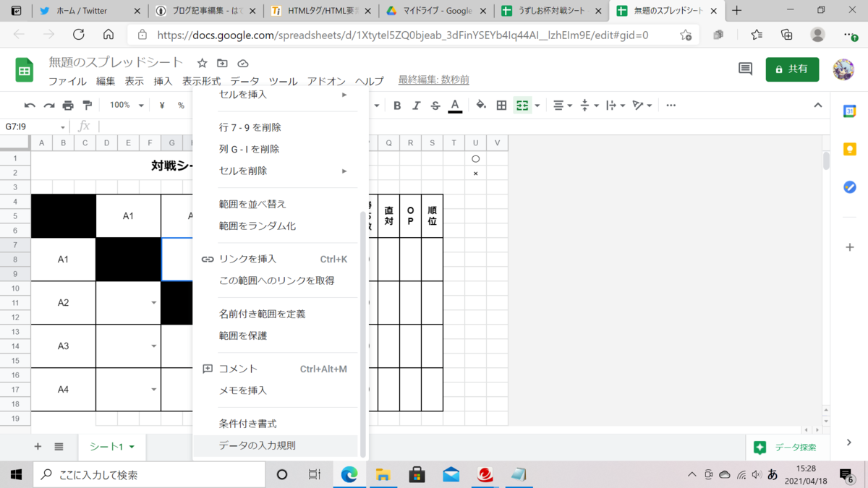868x488 pixels.
Task: Toggle the merge cells button
Action: (x=522, y=105)
